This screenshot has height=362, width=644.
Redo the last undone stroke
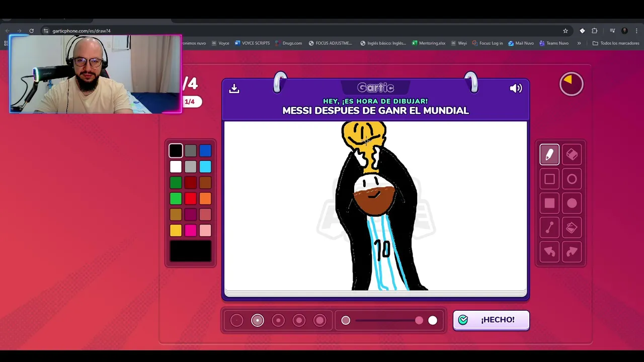click(x=572, y=252)
